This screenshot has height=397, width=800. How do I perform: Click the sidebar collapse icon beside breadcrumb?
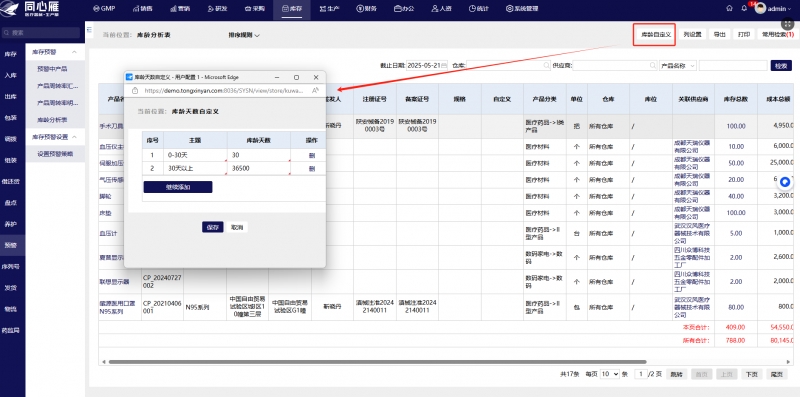coord(90,30)
